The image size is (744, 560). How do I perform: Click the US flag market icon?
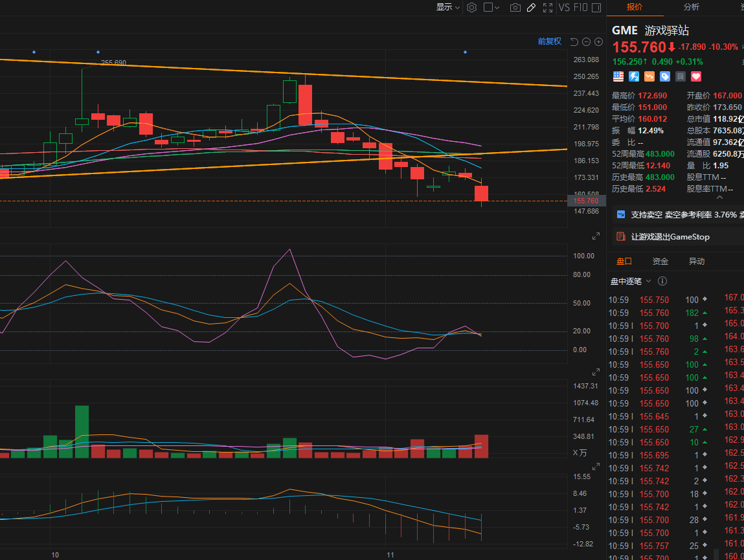[x=618, y=76]
